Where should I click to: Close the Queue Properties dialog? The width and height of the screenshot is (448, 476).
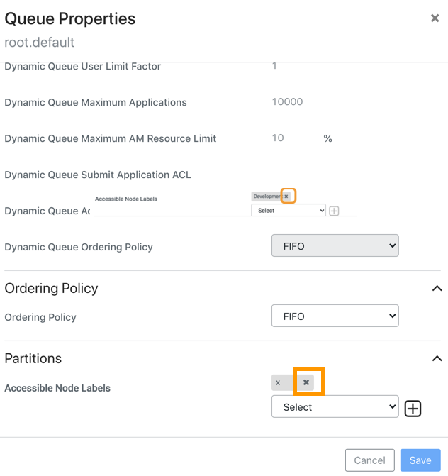[435, 18]
